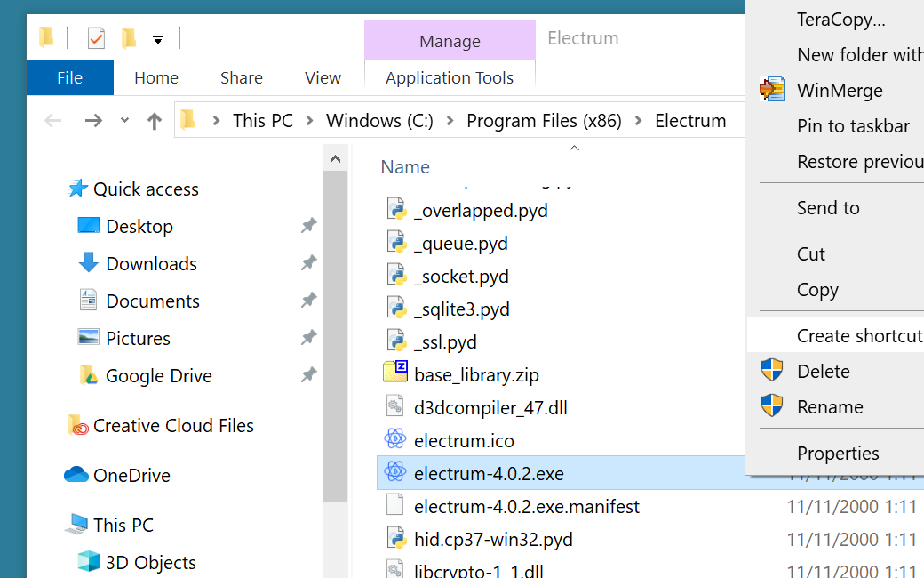This screenshot has height=578, width=924.
Task: Click pin icon next to Documents
Action: pyautogui.click(x=309, y=301)
